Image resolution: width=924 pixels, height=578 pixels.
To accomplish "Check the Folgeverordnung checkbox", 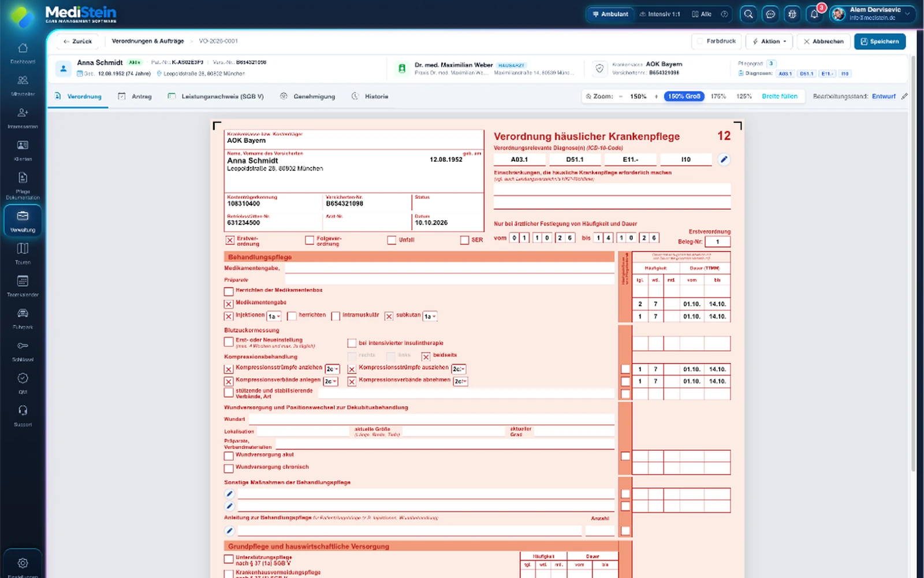I will [x=310, y=240].
